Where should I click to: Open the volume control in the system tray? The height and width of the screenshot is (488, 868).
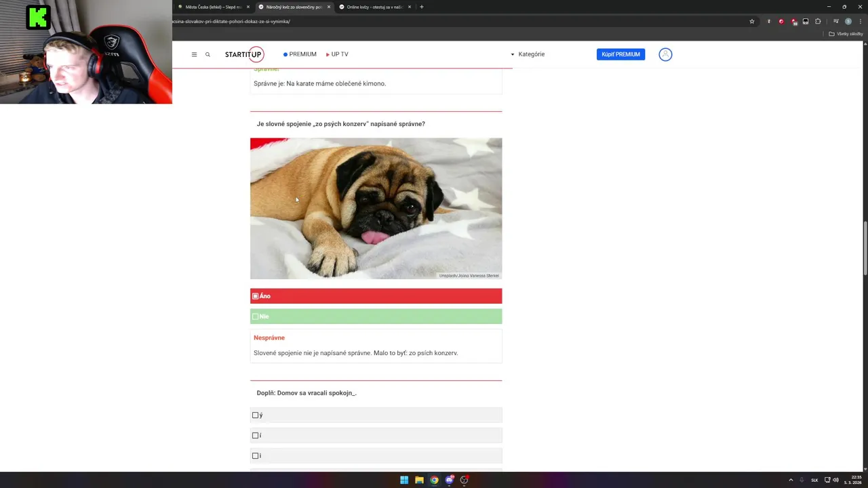point(835,480)
